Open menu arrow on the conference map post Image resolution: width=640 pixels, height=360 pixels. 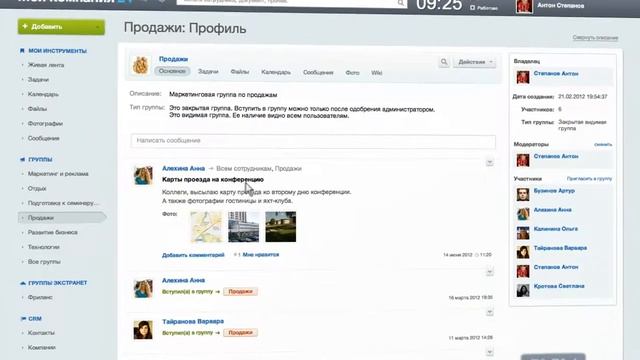(x=490, y=162)
